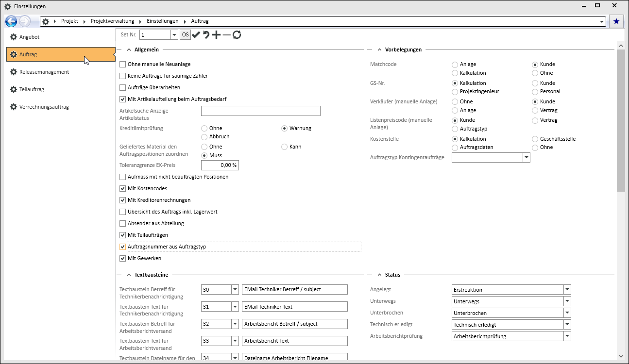Viewport: 629px width, 364px height.
Task: Refresh settings with circular arrows icon
Action: (237, 34)
